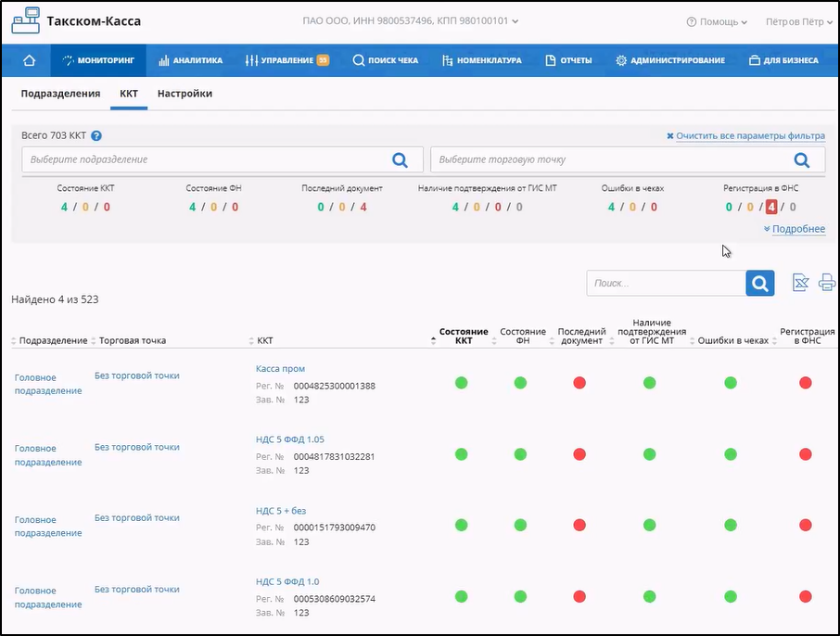Click the Такском-Касса logo icon
The width and height of the screenshot is (840, 636).
[x=26, y=20]
